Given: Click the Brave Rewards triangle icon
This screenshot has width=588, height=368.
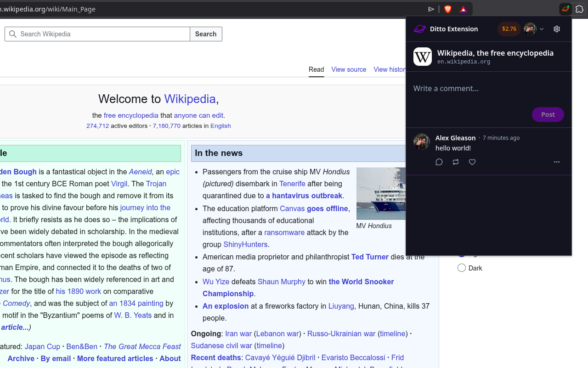Looking at the screenshot, I should point(464,9).
